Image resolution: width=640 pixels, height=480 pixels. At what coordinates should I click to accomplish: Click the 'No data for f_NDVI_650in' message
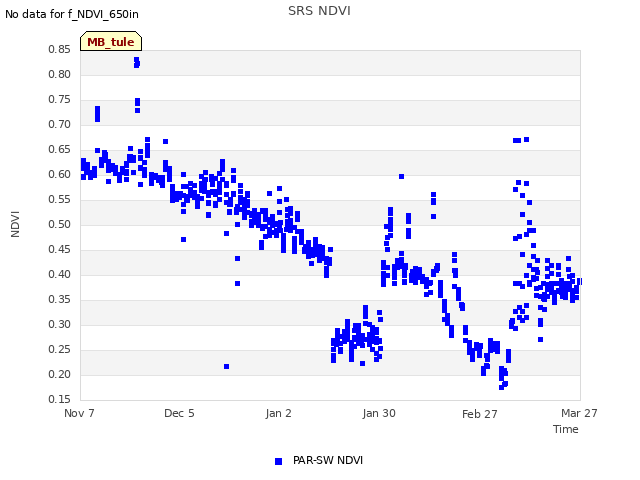[x=72, y=14]
